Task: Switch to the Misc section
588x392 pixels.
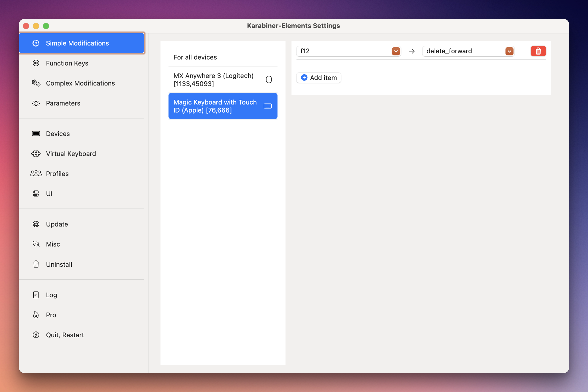Action: (x=53, y=244)
